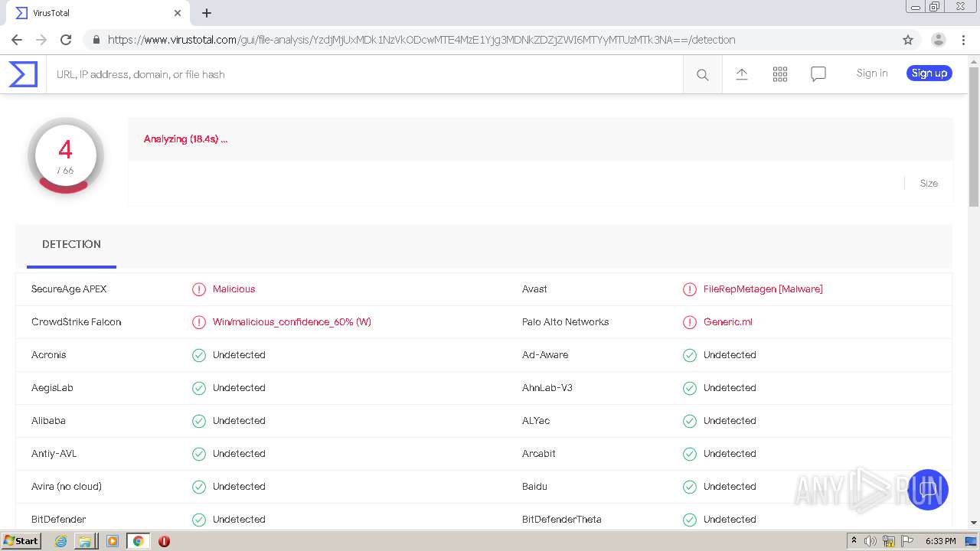Open the Chrome menu dots
980x551 pixels.
click(x=962, y=40)
